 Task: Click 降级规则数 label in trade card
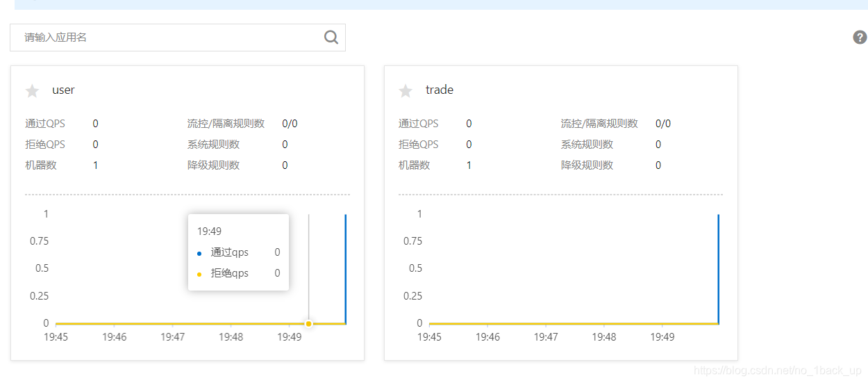pyautogui.click(x=587, y=165)
